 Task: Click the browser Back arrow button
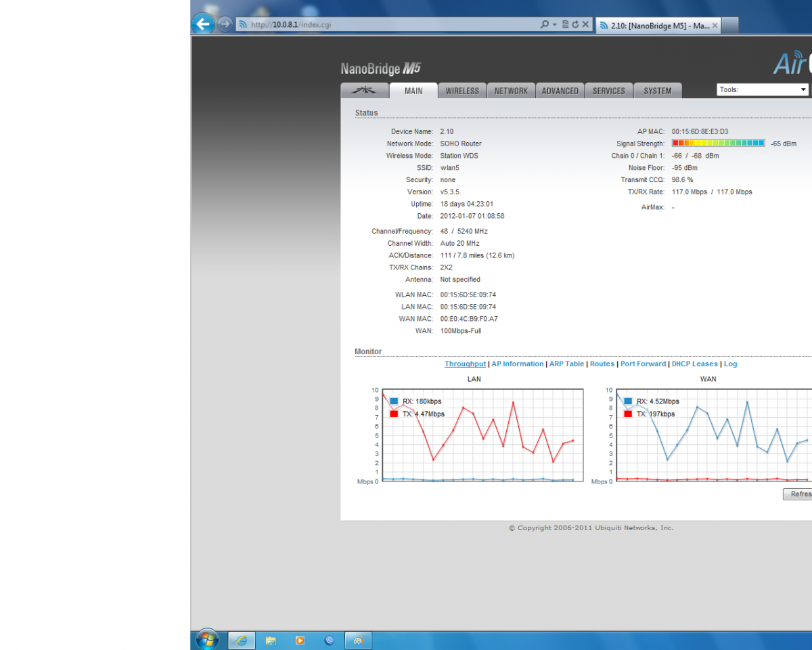point(203,24)
